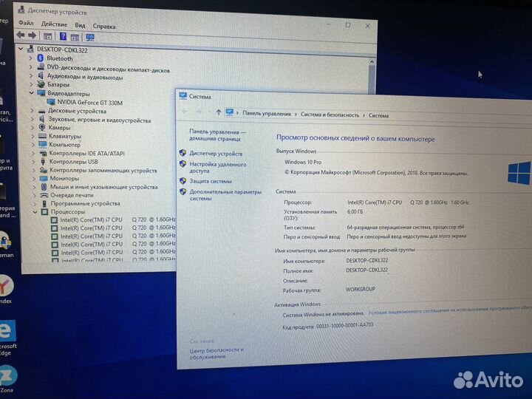Click the Контроллеры USB category icon

[x=43, y=162]
